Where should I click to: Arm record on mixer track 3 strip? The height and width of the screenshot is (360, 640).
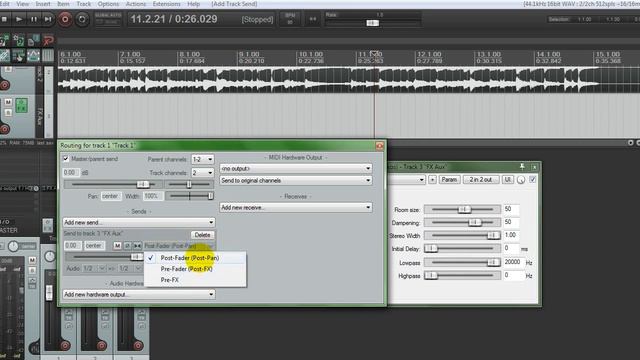tap(138, 345)
